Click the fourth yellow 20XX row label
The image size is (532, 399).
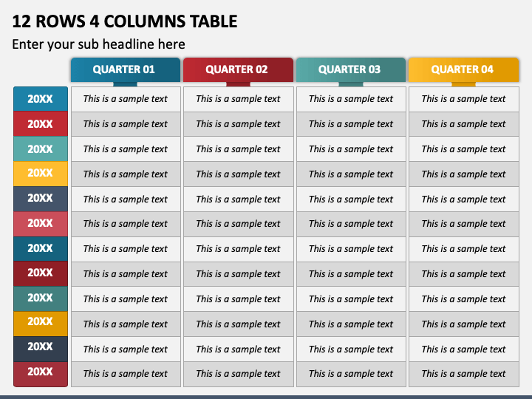(x=41, y=174)
